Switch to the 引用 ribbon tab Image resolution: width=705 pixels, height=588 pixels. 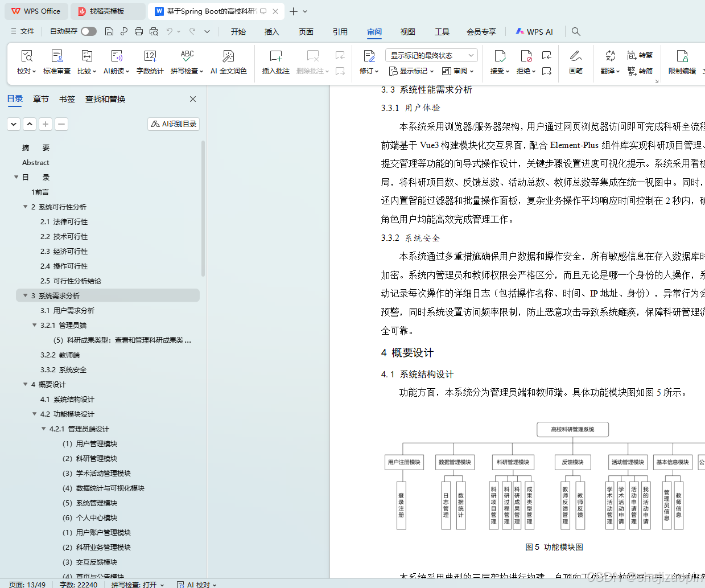click(340, 32)
